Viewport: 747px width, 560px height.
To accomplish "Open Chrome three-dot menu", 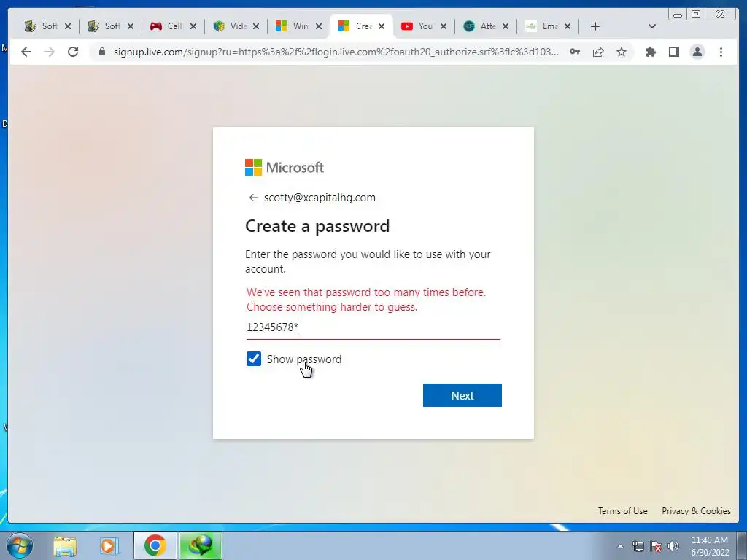I will click(721, 52).
